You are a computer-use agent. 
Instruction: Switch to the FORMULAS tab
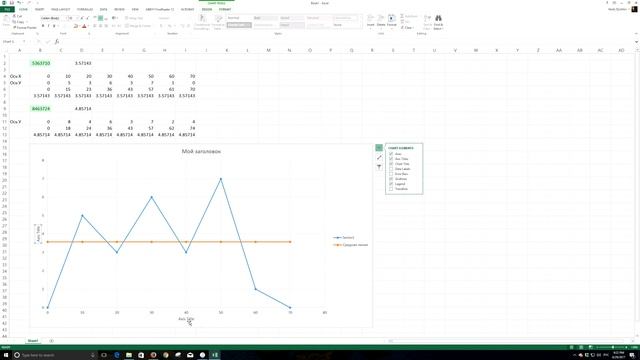(85, 9)
